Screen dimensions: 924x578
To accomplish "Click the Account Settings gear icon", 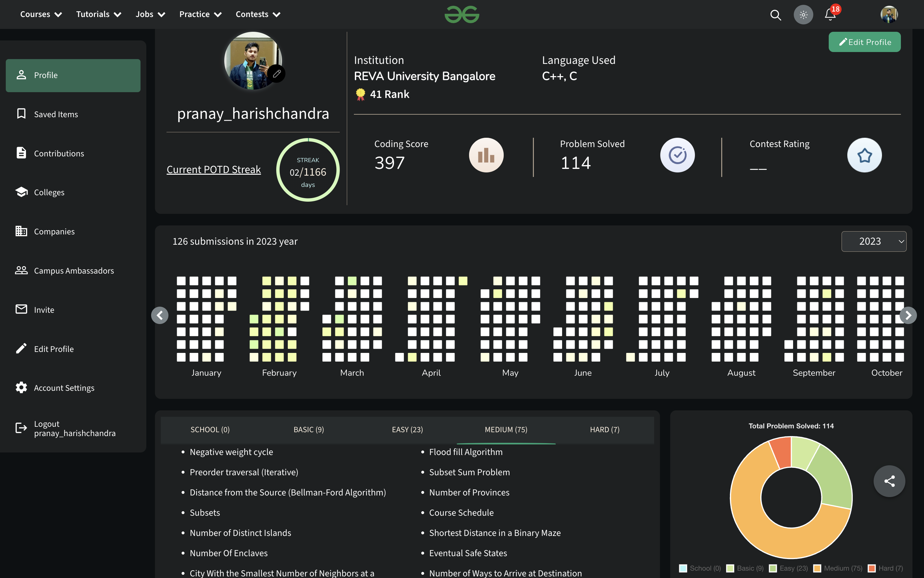I will tap(21, 387).
